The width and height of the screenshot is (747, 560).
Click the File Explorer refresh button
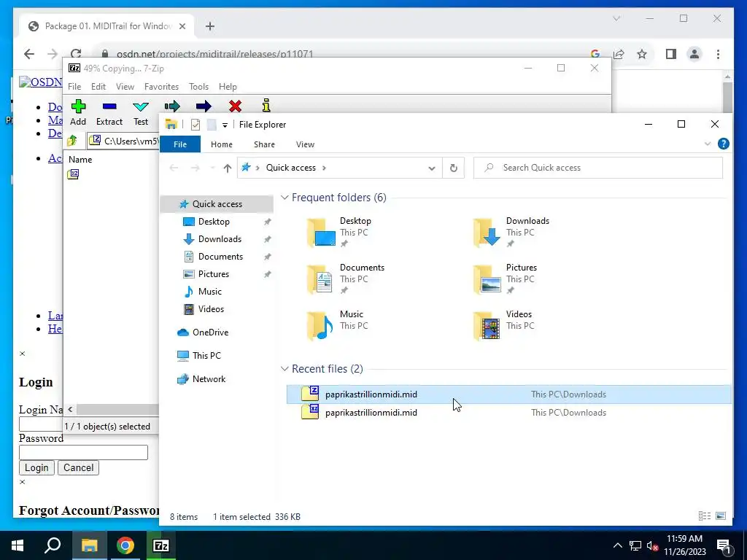click(454, 168)
